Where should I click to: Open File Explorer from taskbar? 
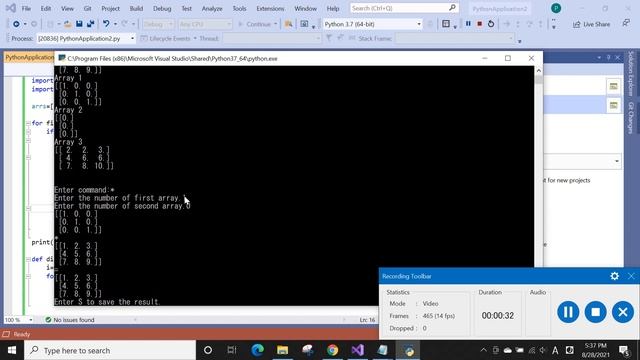click(x=282, y=350)
